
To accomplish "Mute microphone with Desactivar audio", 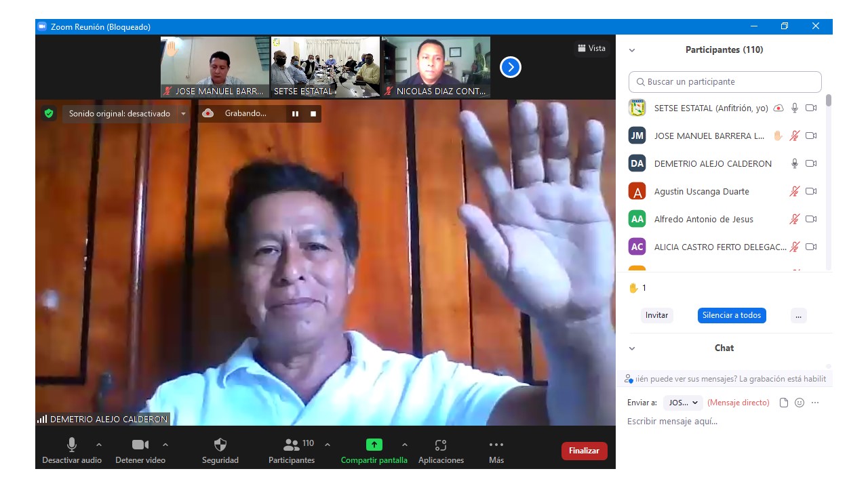I will (x=72, y=451).
